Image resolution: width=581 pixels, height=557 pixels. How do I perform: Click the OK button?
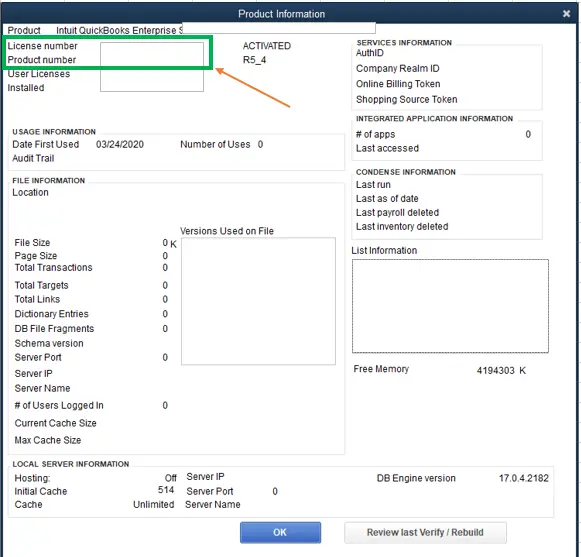pos(280,532)
